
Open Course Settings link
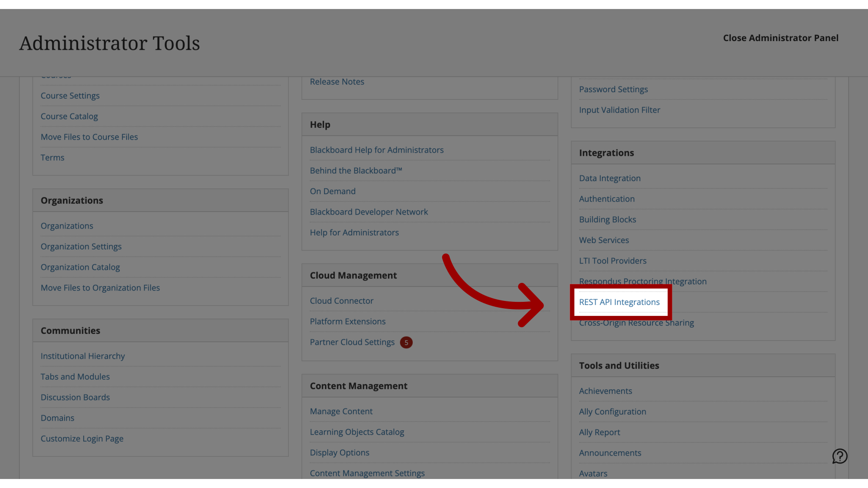click(70, 96)
